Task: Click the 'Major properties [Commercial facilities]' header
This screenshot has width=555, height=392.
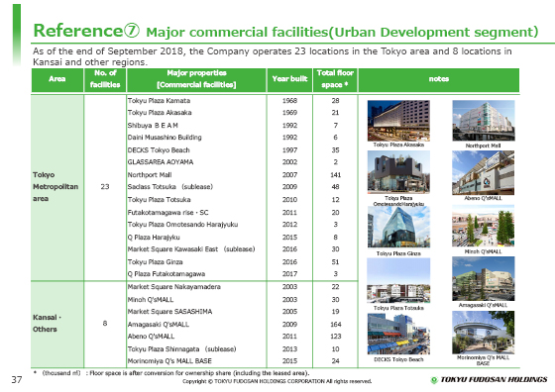Action: tap(196, 80)
